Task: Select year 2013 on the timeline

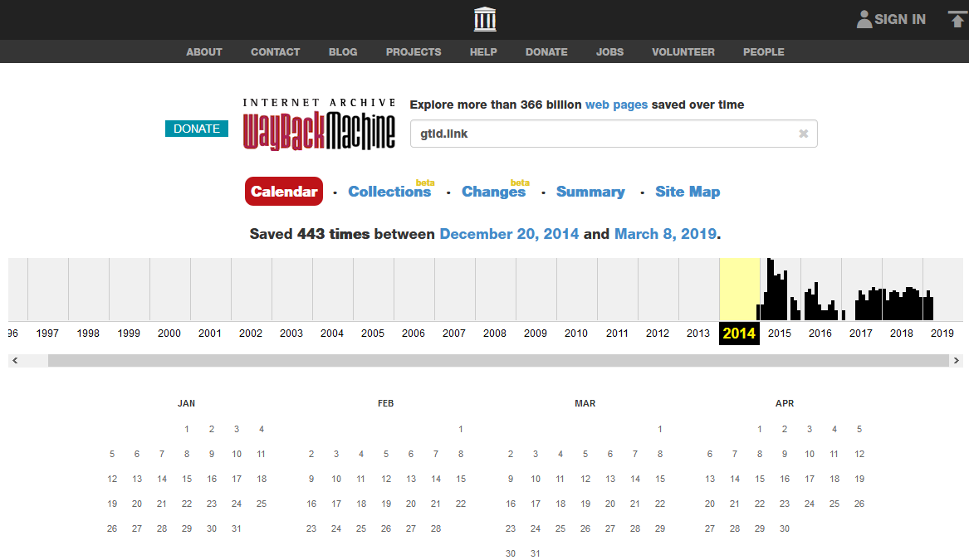Action: 698,334
